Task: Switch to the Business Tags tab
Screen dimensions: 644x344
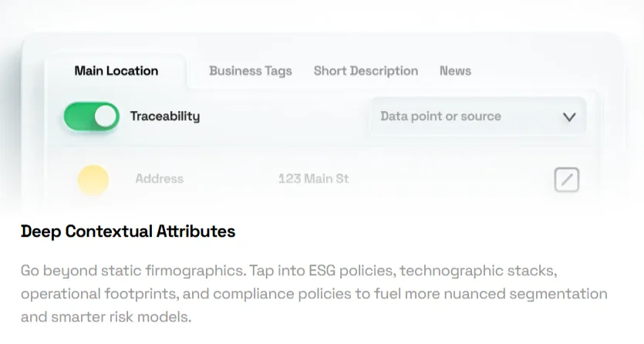Action: click(x=250, y=71)
